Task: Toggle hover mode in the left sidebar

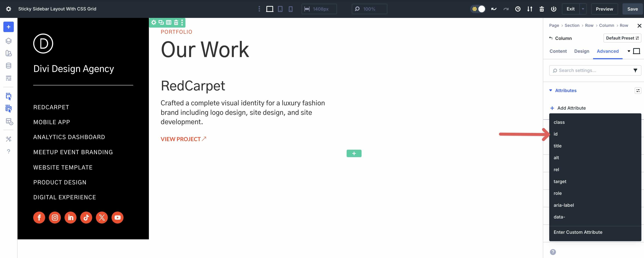Action: [x=9, y=109]
